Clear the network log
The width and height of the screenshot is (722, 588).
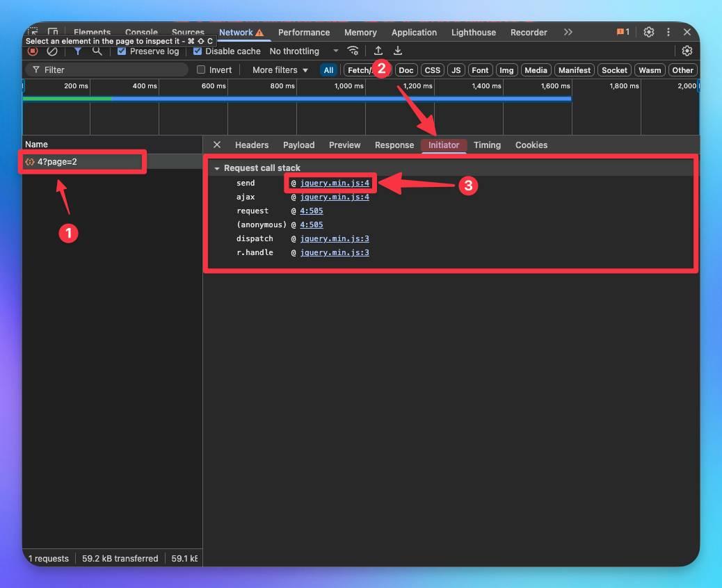pyautogui.click(x=52, y=51)
